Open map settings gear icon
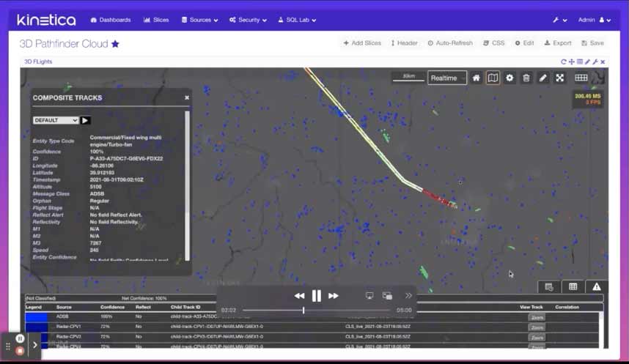Screen dimensions: 629x364 pyautogui.click(x=510, y=78)
